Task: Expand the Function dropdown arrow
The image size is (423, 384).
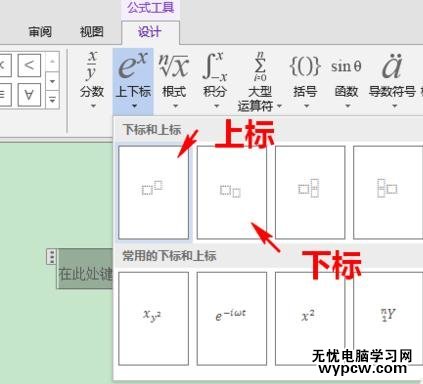Action: click(348, 106)
